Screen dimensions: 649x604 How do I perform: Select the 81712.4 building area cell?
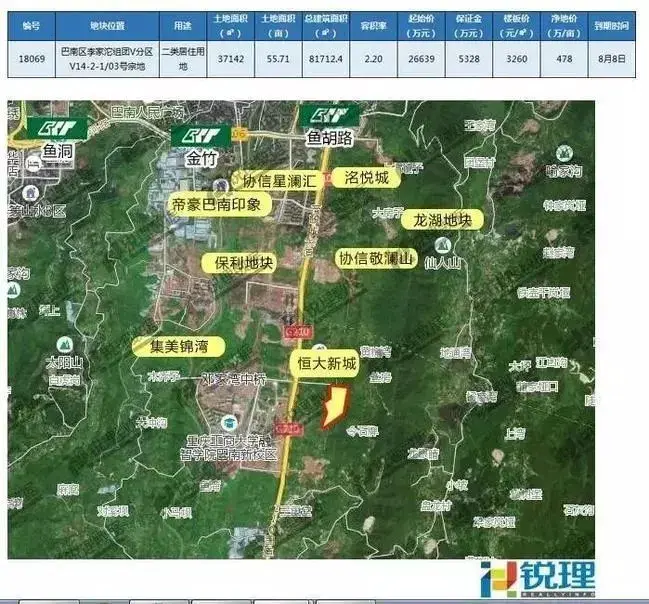[326, 59]
